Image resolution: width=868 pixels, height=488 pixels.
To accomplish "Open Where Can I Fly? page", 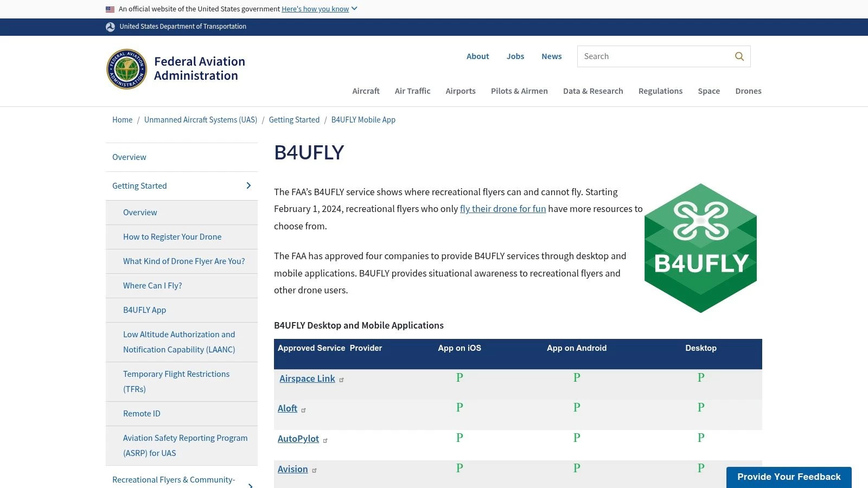I will click(152, 286).
